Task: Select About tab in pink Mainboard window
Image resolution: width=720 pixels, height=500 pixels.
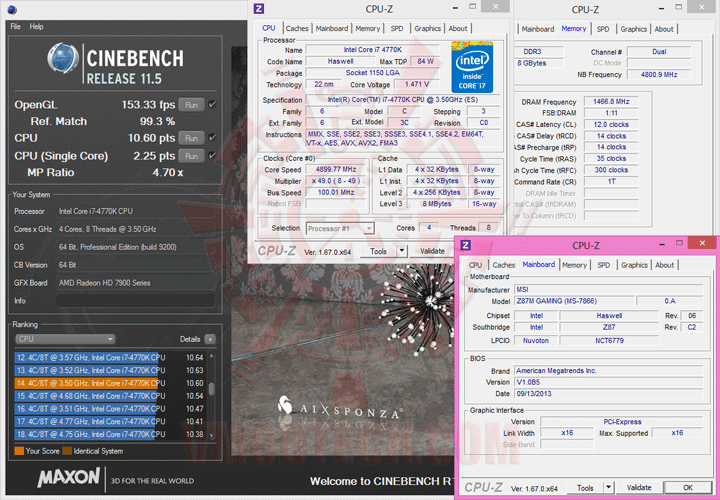Action: (x=664, y=265)
